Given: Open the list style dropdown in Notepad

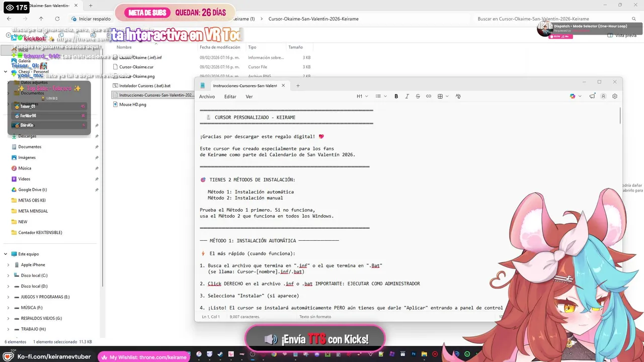Looking at the screenshot, I should click(x=381, y=96).
